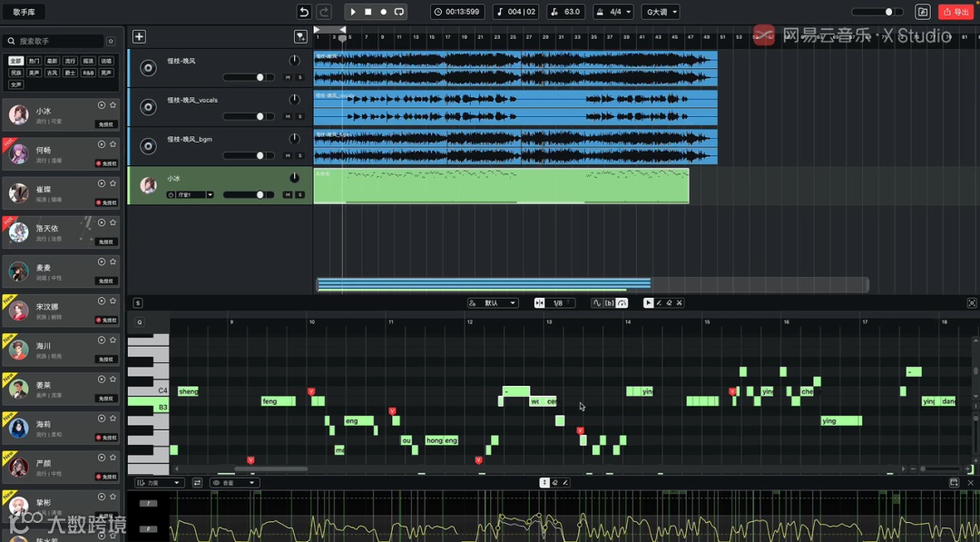The height and width of the screenshot is (542, 980).
Task: Select the R&B category tag
Action: (x=88, y=74)
